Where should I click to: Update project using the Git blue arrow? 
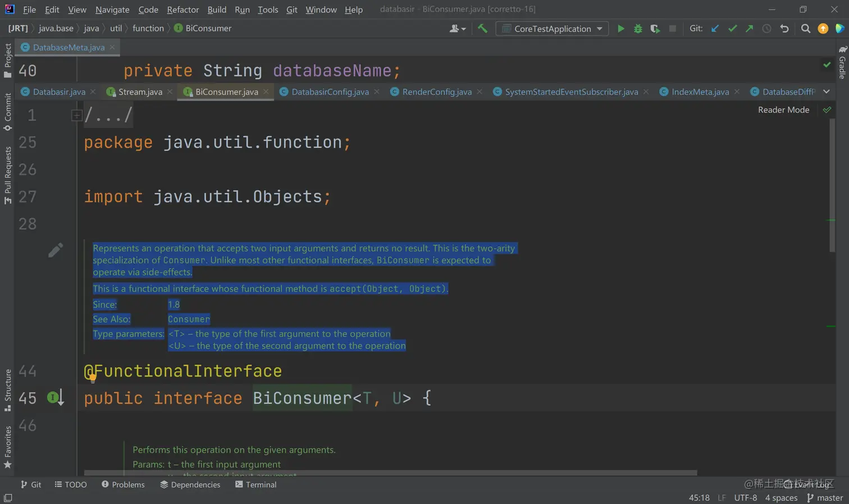click(715, 29)
